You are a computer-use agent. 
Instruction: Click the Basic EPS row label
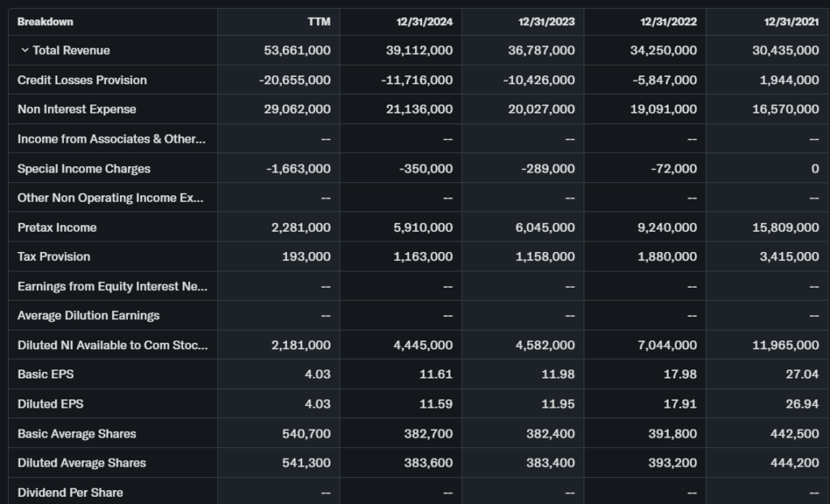pyautogui.click(x=45, y=374)
